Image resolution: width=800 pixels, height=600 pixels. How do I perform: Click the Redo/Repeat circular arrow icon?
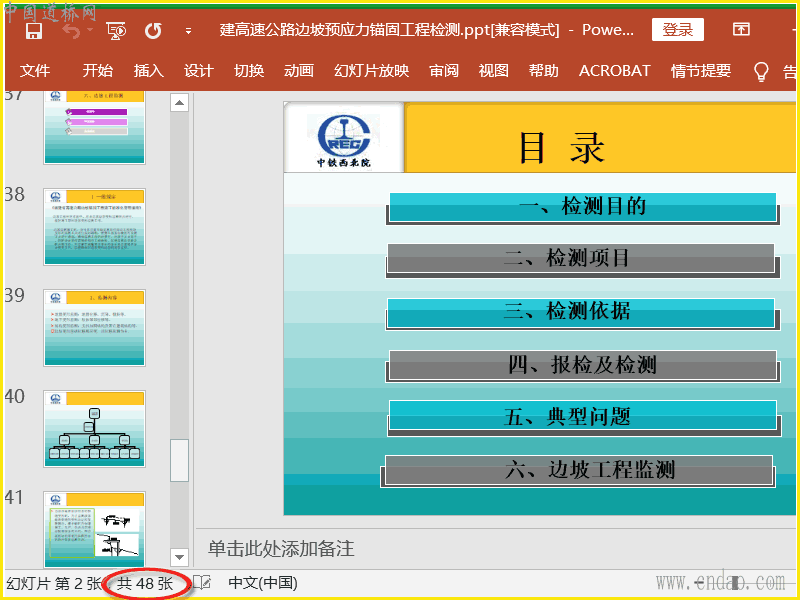[153, 30]
